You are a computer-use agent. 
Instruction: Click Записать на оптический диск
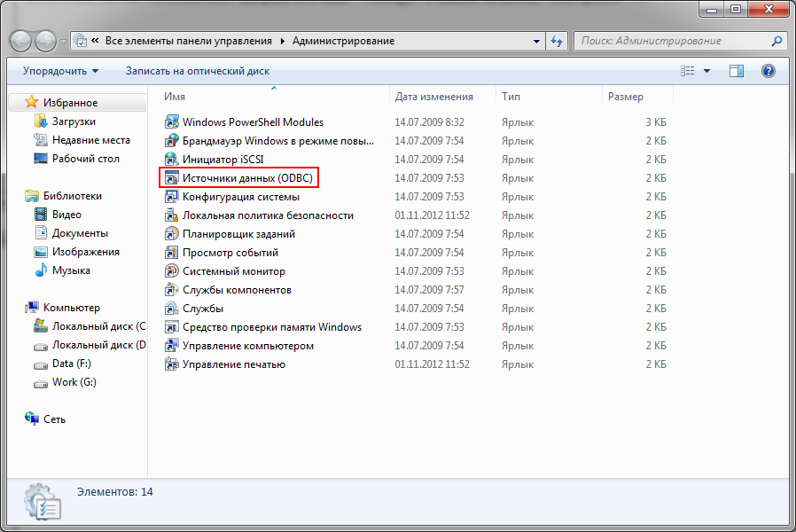(x=198, y=71)
